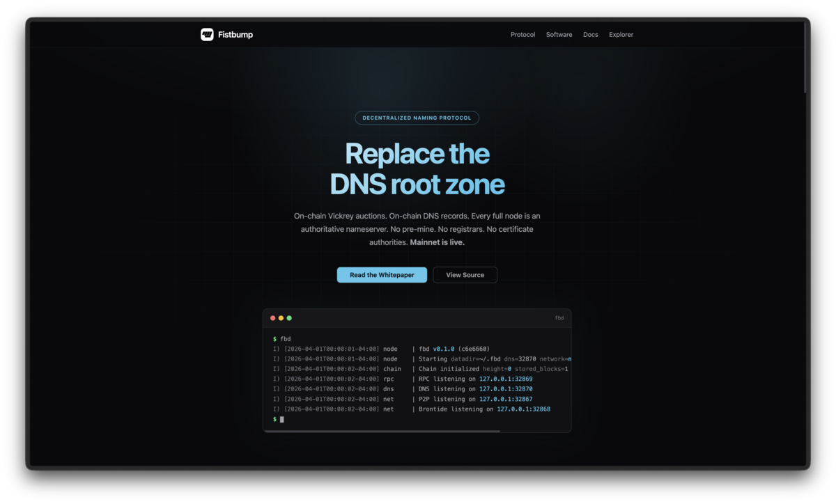Click the yellow dot in terminal header
This screenshot has height=504, width=836.
pos(281,318)
